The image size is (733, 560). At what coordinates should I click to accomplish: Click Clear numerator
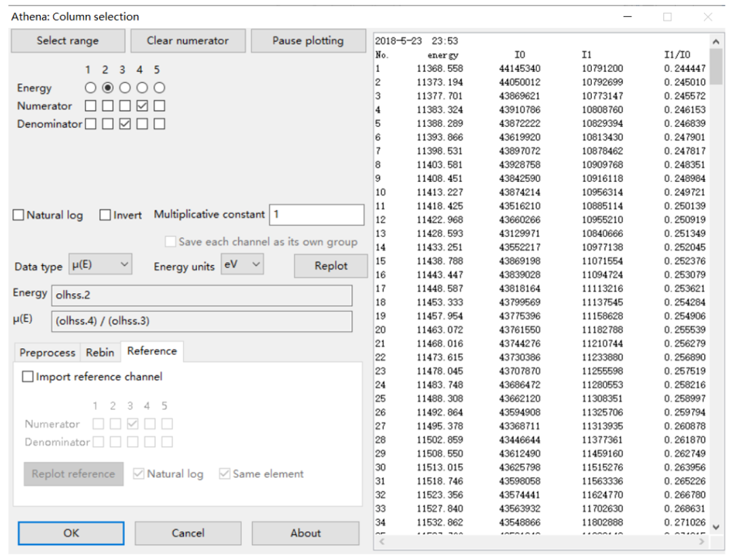[x=188, y=41]
